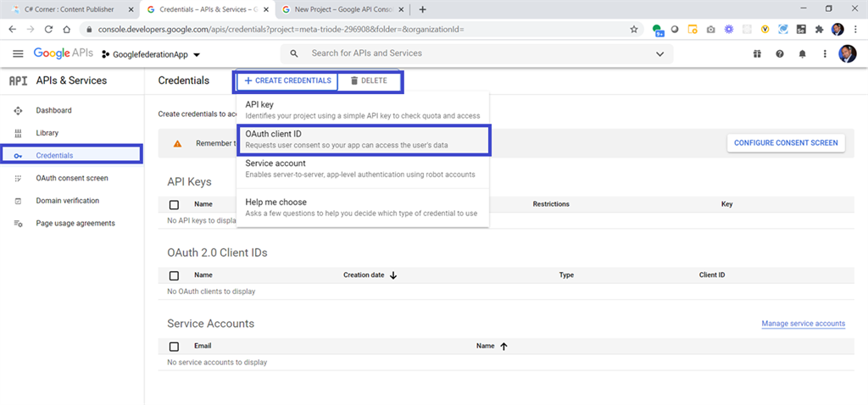Click the APIs & Services heading

pos(71,80)
